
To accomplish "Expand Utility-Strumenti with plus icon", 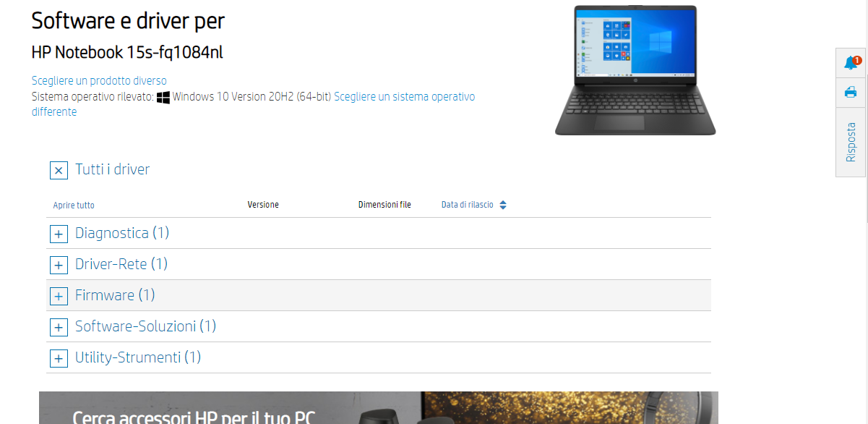I will [x=59, y=359].
